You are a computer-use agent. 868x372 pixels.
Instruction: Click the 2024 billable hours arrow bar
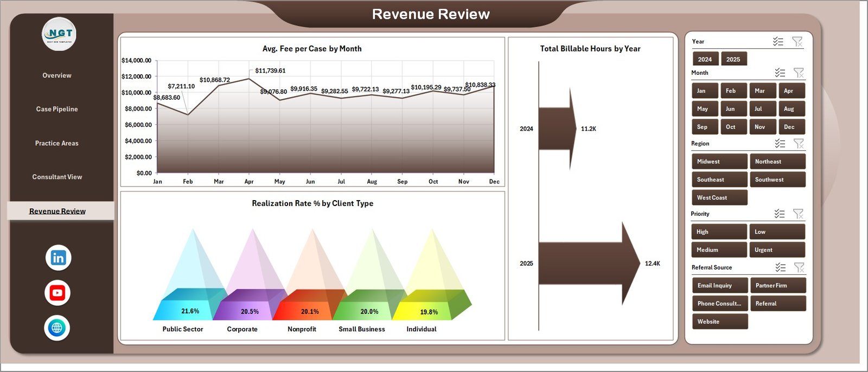[557, 129]
